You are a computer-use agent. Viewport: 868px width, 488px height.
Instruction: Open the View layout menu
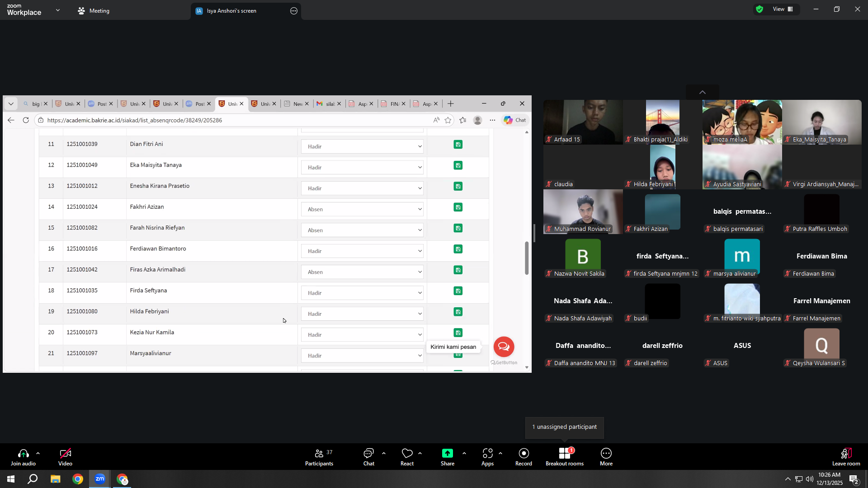click(783, 9)
